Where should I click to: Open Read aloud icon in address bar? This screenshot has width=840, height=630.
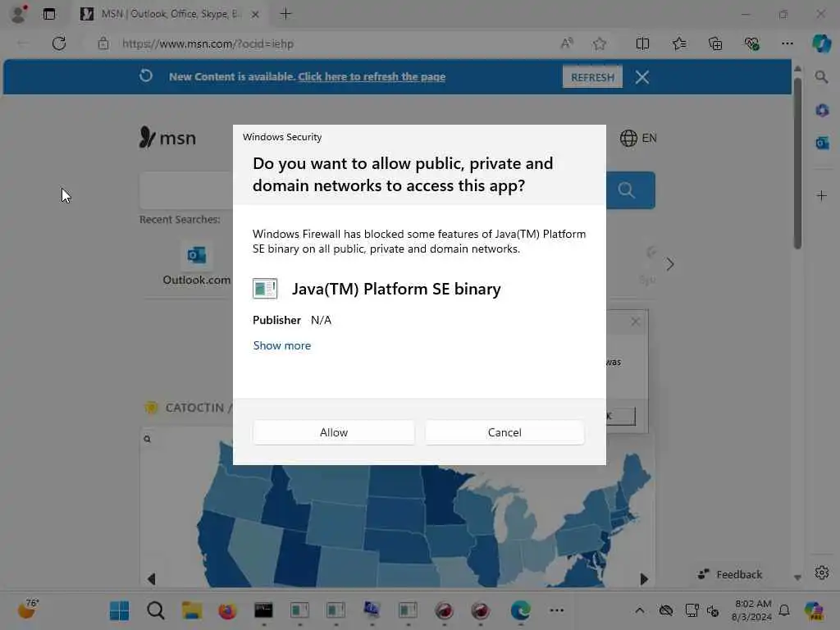point(566,43)
